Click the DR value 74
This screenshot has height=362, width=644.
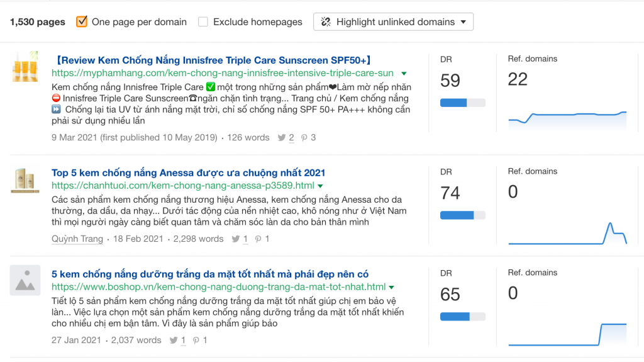pos(450,193)
